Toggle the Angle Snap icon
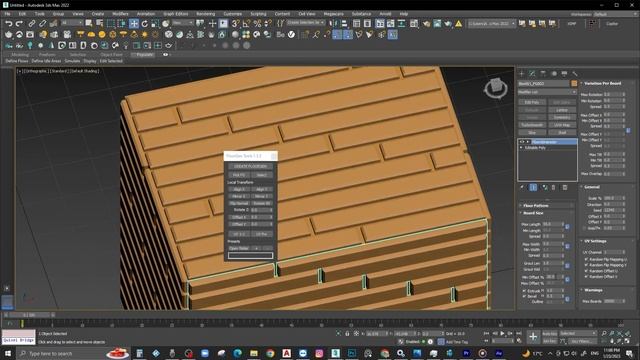Image resolution: width=640 pixels, height=360 pixels. tap(247, 24)
